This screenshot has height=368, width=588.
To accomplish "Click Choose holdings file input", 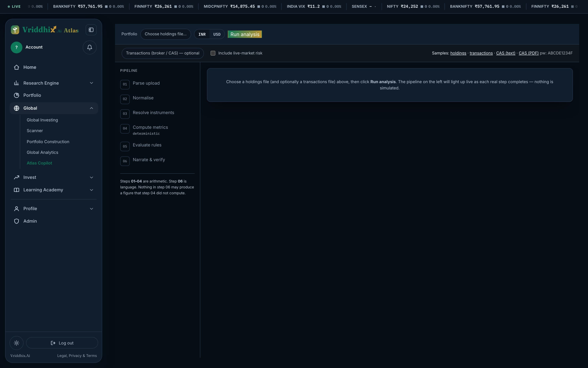I will pyautogui.click(x=166, y=34).
